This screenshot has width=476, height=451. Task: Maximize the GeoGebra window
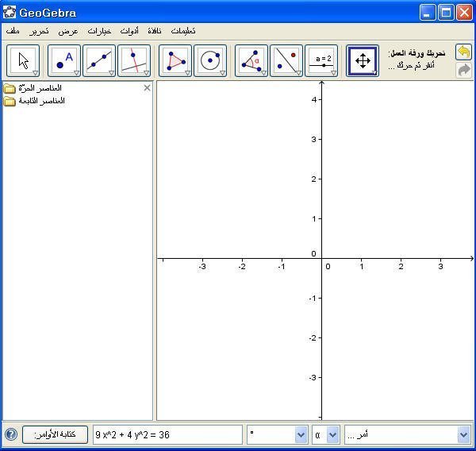coord(446,13)
